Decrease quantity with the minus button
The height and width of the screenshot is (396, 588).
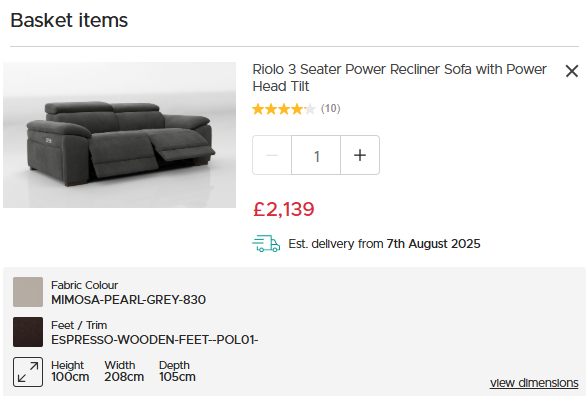tap(272, 155)
